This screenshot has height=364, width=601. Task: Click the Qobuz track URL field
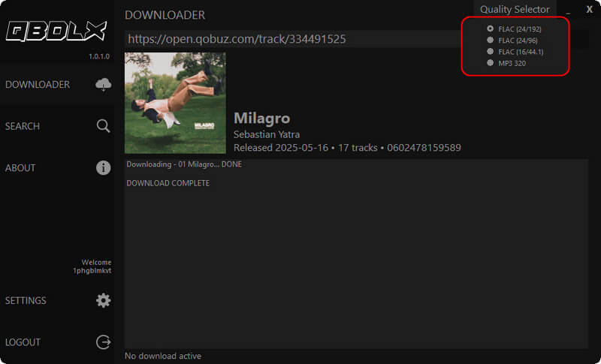coord(291,39)
